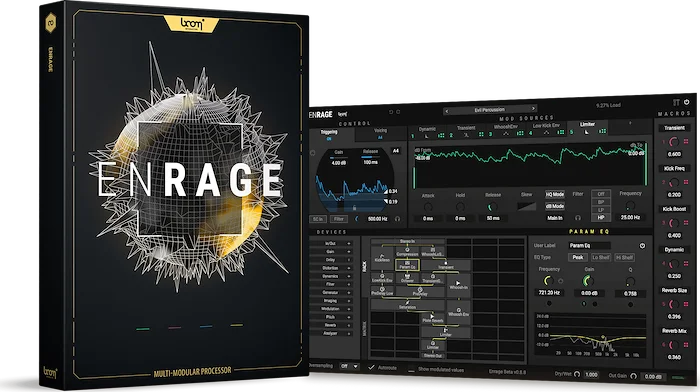Adjust the triggering Gain slider

(339, 158)
